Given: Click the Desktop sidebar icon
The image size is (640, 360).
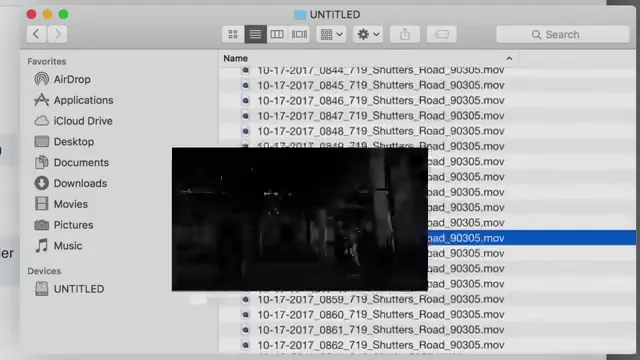Looking at the screenshot, I should pos(42,142).
